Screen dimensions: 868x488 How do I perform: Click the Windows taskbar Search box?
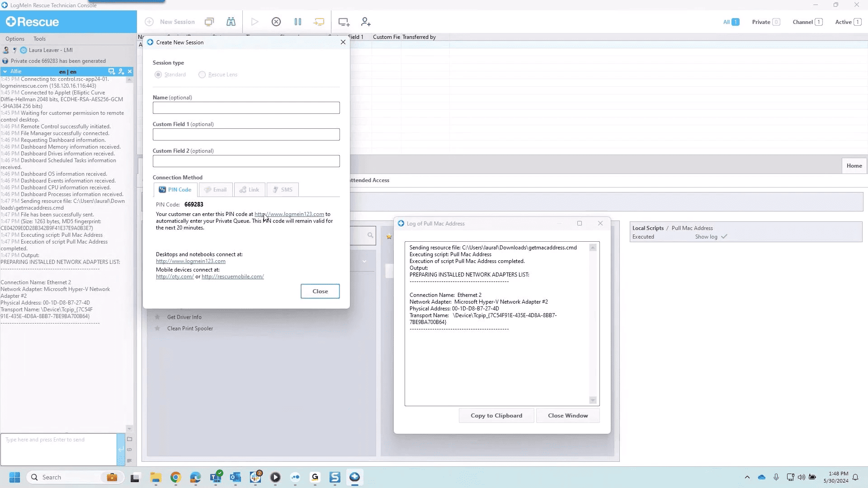(x=75, y=477)
